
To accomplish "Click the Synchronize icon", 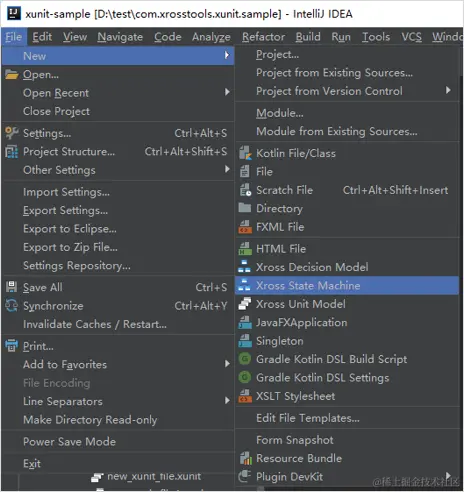I will tap(12, 306).
